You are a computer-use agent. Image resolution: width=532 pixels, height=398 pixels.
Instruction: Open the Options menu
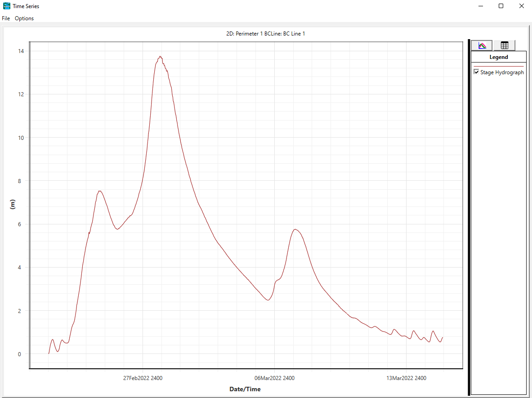click(x=24, y=18)
